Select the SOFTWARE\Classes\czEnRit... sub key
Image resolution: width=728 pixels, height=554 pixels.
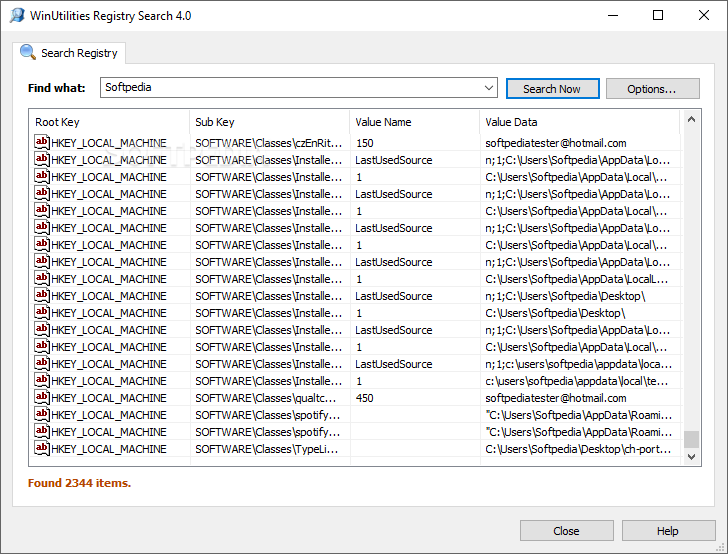click(268, 143)
